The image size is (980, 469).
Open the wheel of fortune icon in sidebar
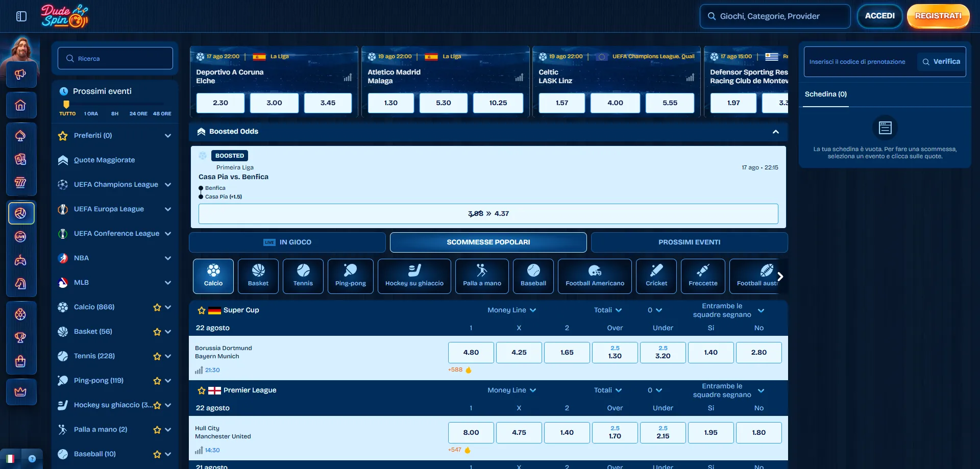click(x=20, y=314)
